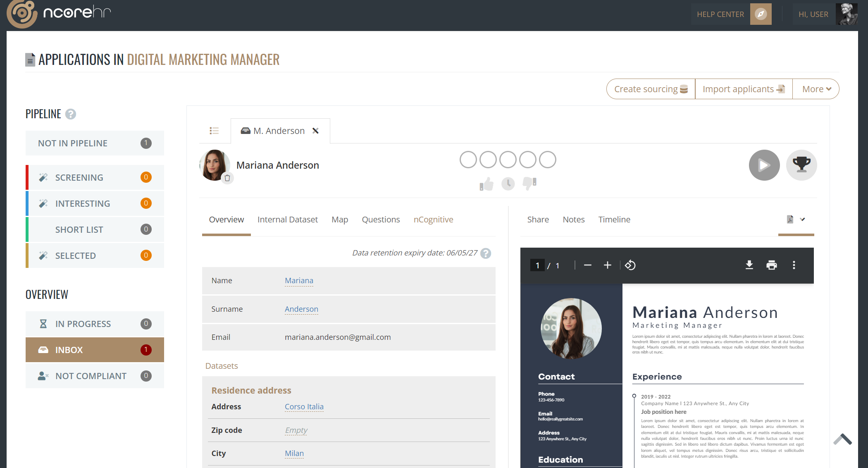Download the CV from the PDF viewer
Screen dimensions: 868x468
tap(749, 265)
